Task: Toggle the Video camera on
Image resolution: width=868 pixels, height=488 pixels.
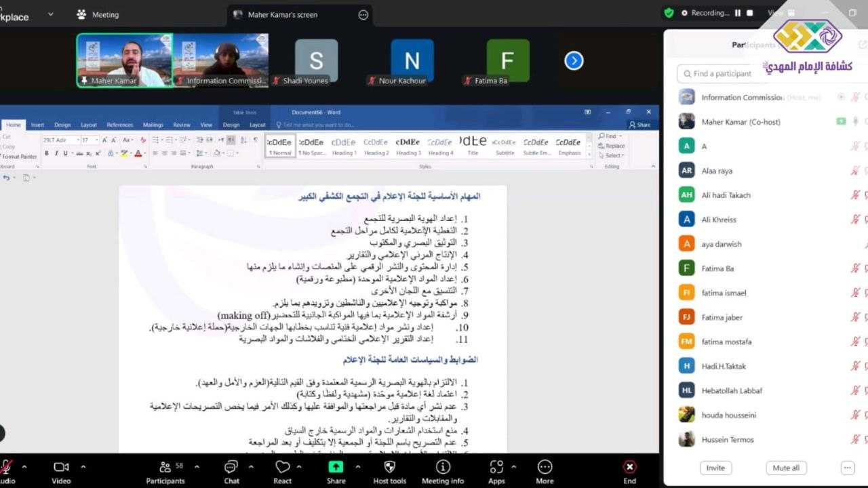Action: (x=61, y=467)
